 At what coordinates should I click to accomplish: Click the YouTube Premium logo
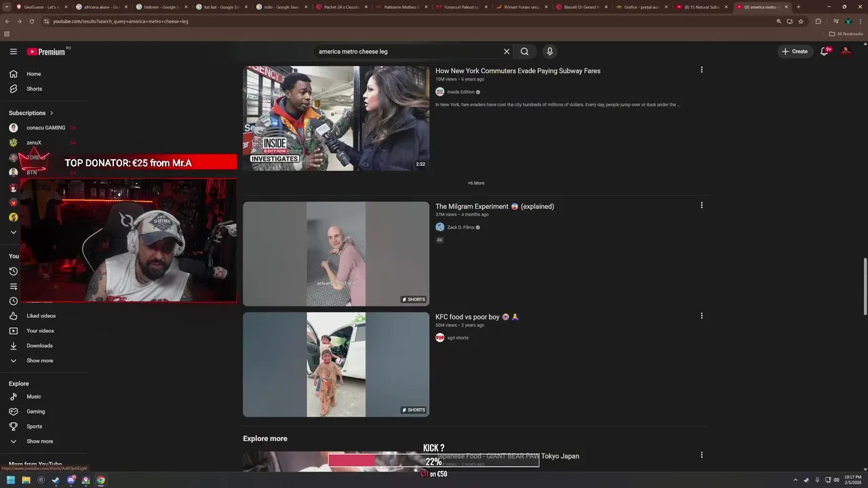(46, 52)
